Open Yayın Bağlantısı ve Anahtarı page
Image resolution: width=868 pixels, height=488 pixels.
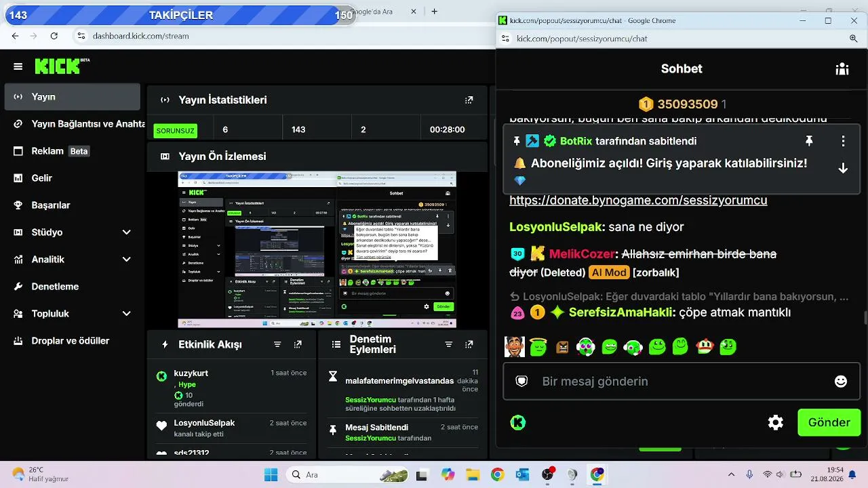[79, 124]
